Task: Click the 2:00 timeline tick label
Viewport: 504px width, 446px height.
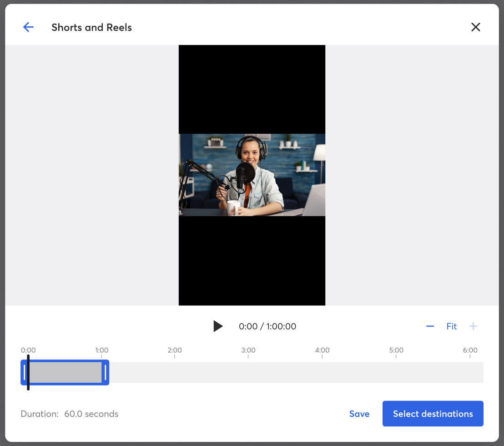Action: (175, 350)
